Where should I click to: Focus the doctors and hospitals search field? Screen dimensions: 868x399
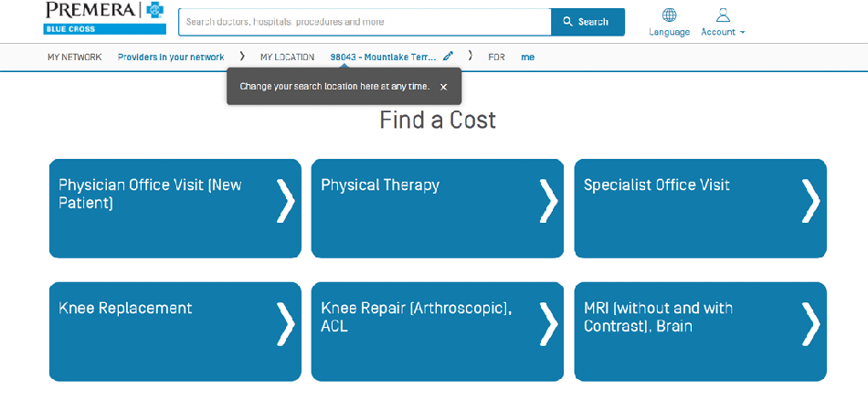pos(365,22)
